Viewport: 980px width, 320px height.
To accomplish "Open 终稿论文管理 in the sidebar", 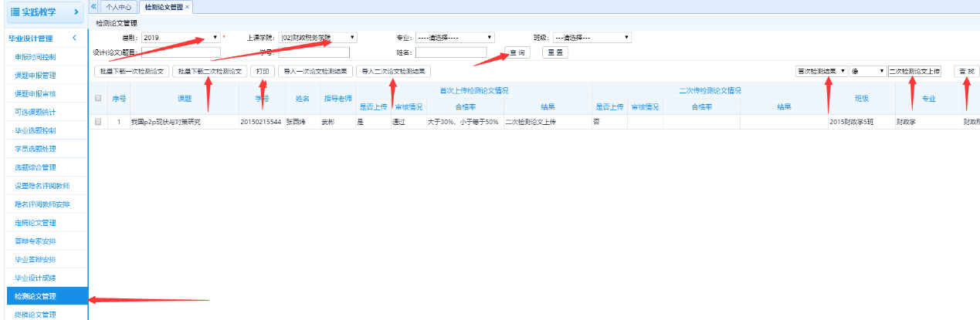I will (x=36, y=314).
